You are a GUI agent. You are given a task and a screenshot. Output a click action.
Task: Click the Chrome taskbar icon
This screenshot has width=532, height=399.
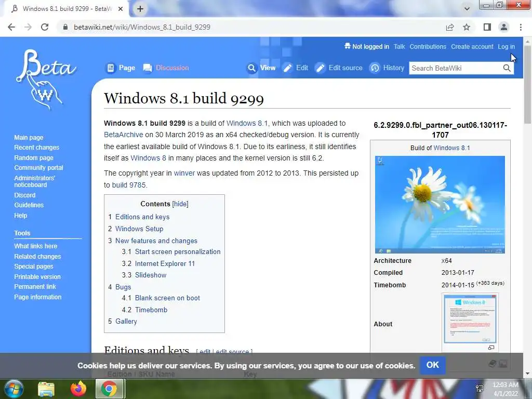[109, 389]
